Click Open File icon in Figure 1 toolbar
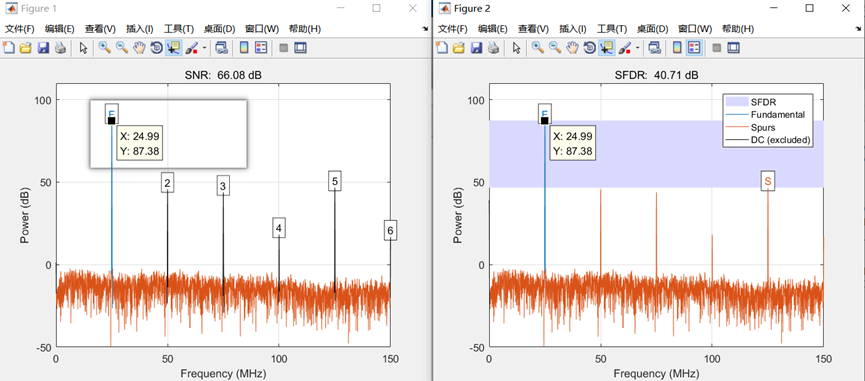The height and width of the screenshot is (381, 865). (25, 48)
